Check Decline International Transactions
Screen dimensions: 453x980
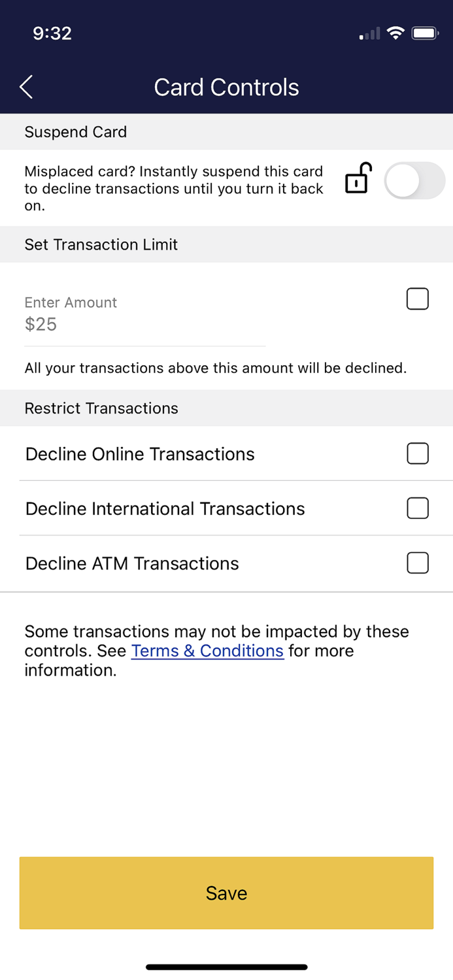click(x=417, y=508)
